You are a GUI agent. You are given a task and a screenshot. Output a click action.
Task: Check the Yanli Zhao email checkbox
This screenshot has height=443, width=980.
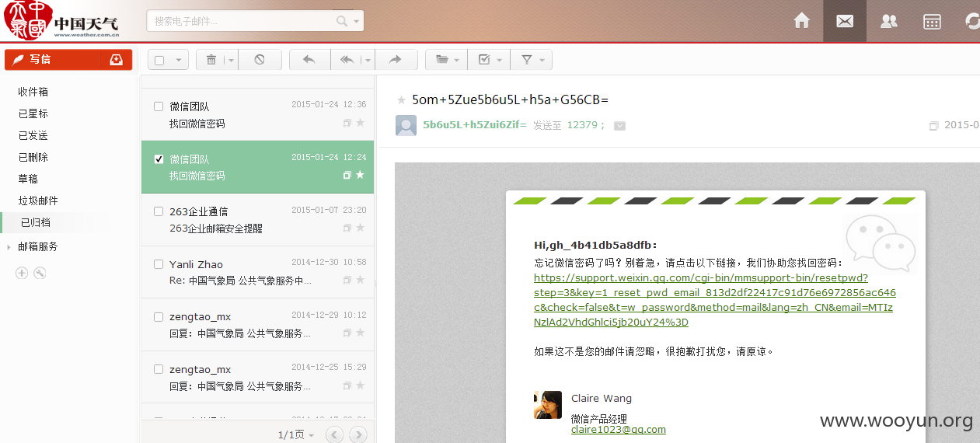click(159, 263)
